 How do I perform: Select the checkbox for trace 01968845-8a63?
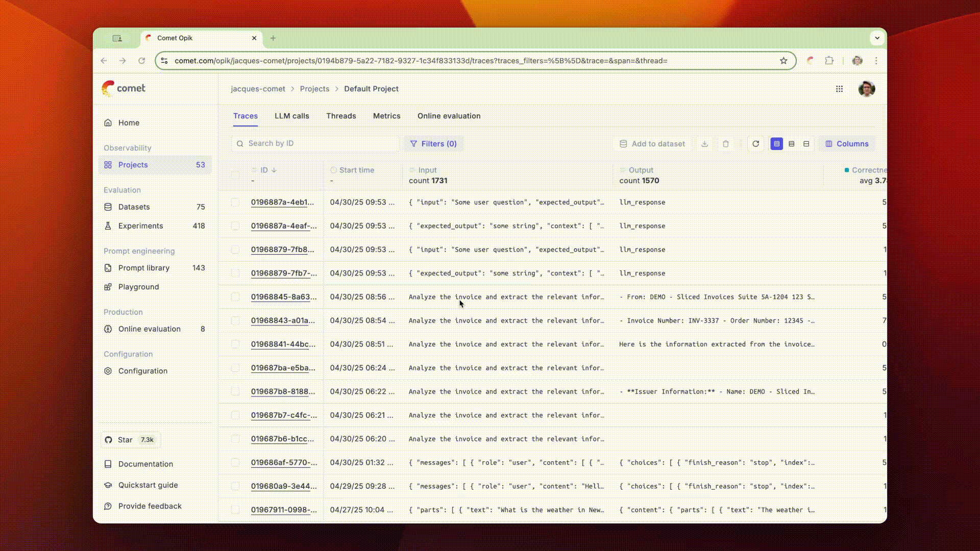(x=235, y=297)
